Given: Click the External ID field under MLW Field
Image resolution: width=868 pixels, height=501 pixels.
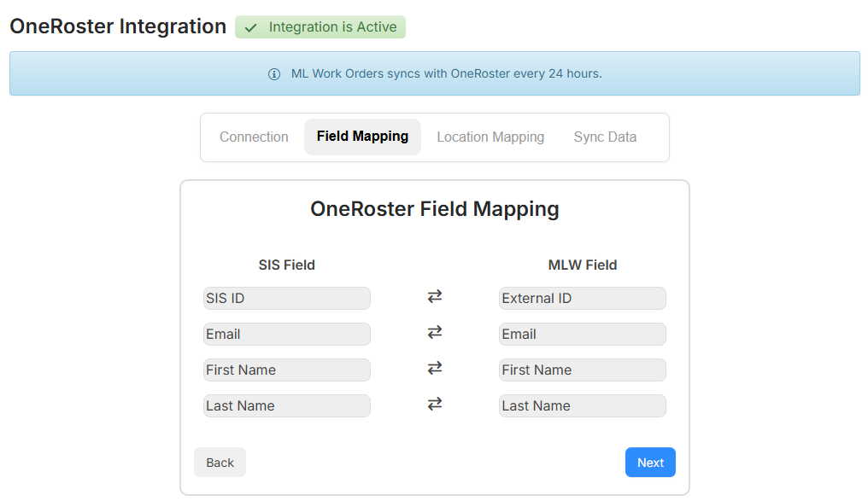Looking at the screenshot, I should coord(582,298).
